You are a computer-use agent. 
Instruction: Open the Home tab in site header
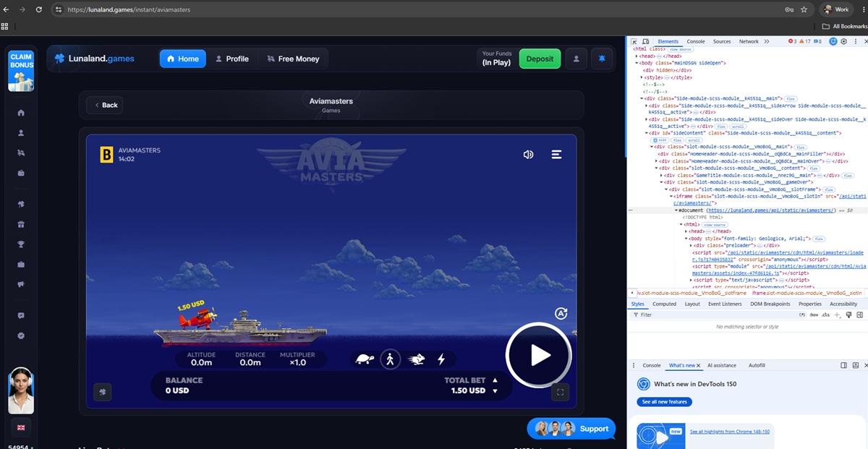pyautogui.click(x=182, y=59)
